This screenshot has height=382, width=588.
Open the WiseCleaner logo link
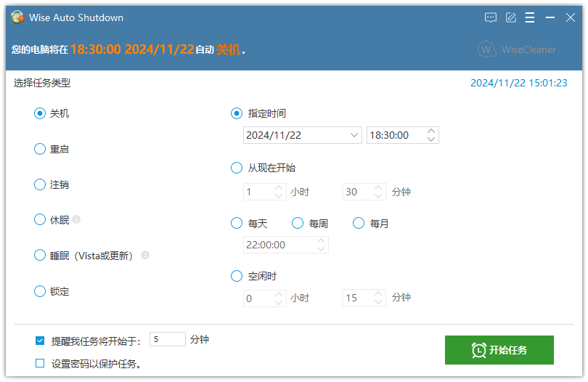[x=517, y=49]
